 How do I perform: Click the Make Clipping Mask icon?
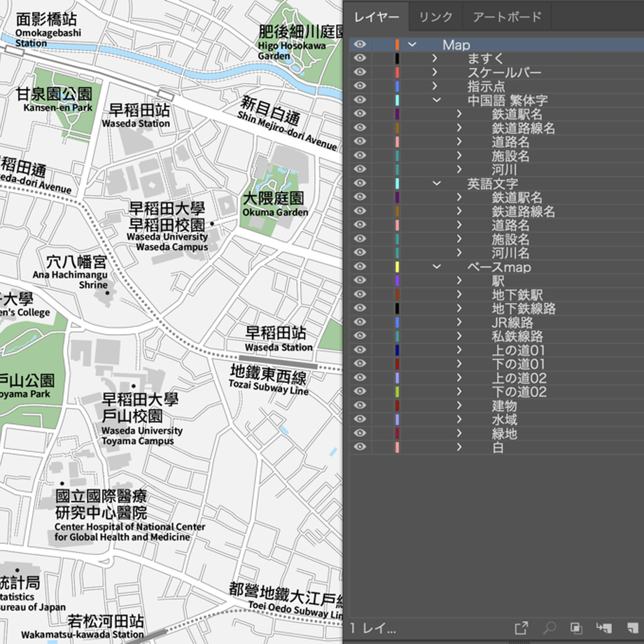click(576, 628)
